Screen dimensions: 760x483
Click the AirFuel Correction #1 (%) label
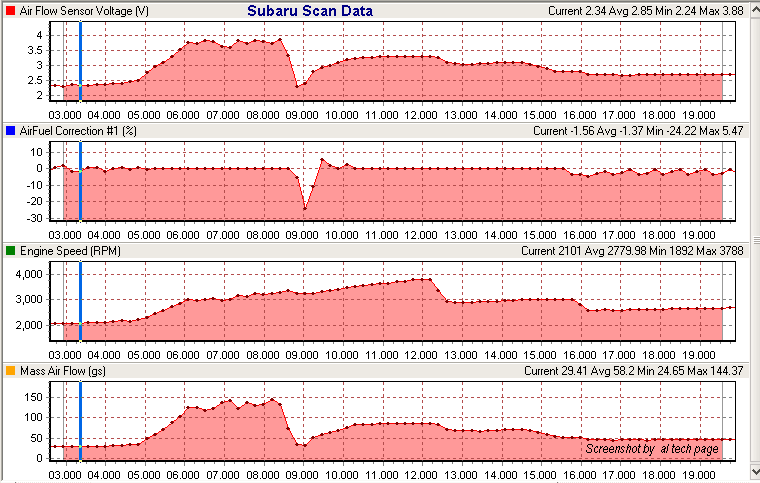pyautogui.click(x=77, y=131)
